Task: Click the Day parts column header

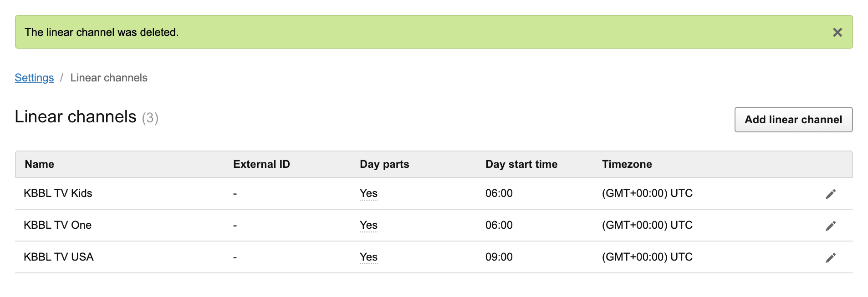Action: point(384,164)
